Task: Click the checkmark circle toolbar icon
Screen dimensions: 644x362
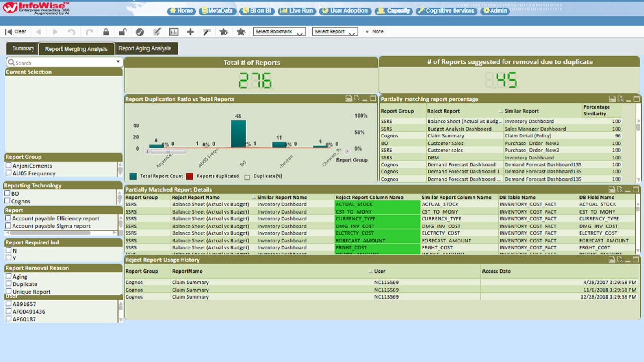Action: tap(140, 32)
